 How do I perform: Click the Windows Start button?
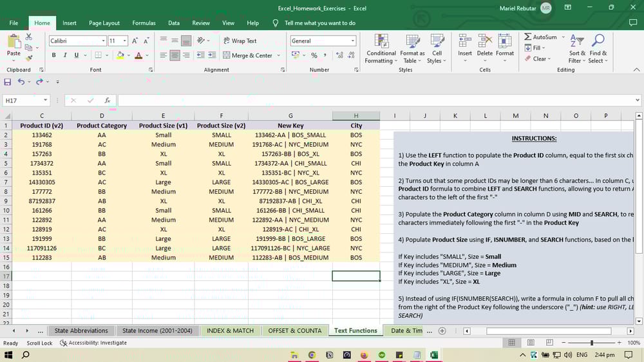click(x=8, y=355)
